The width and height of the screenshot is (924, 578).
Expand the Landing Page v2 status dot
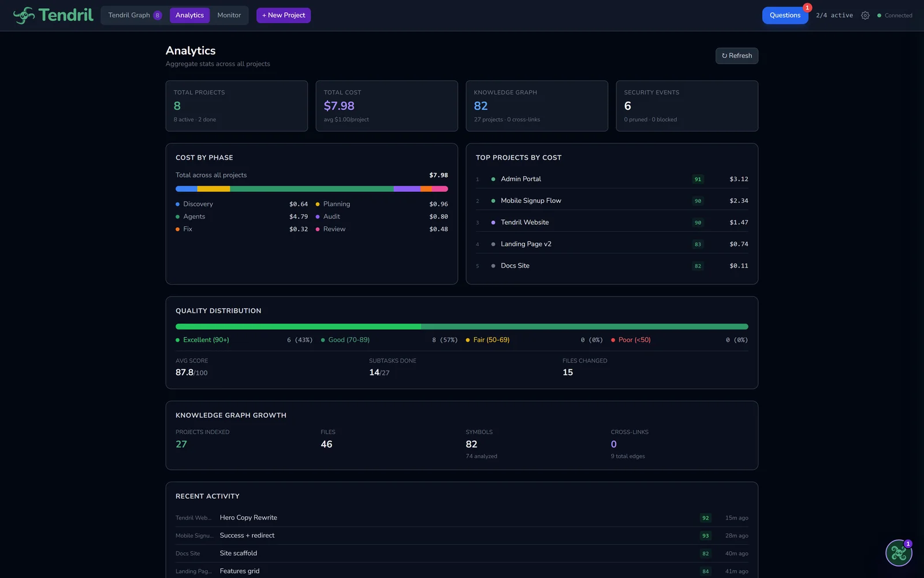click(493, 244)
